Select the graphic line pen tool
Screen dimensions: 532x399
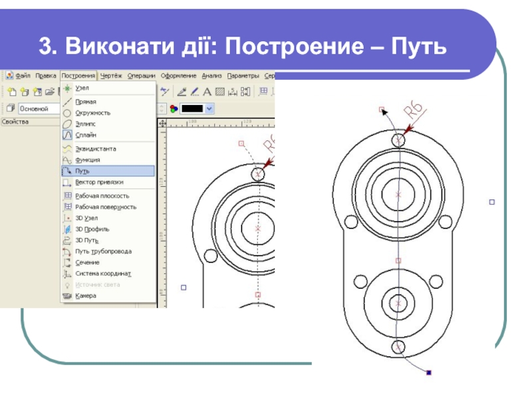182,92
